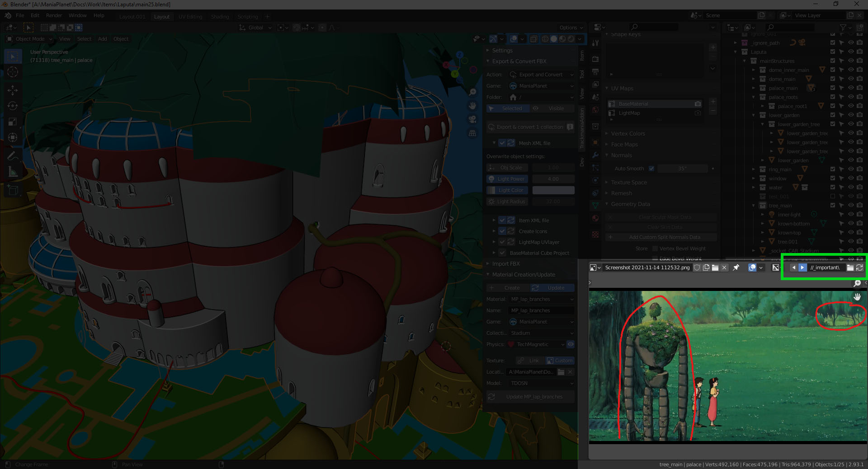868x469 pixels.
Task: Select the Annotate tool
Action: (x=13, y=156)
